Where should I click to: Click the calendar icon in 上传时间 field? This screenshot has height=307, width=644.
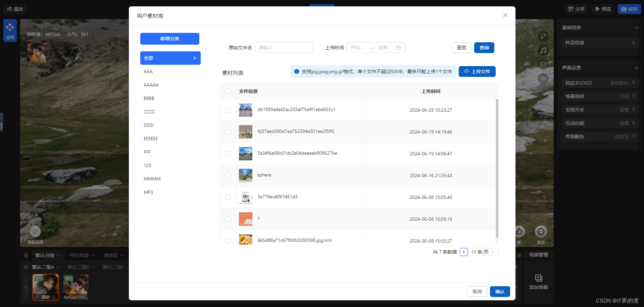[399, 48]
